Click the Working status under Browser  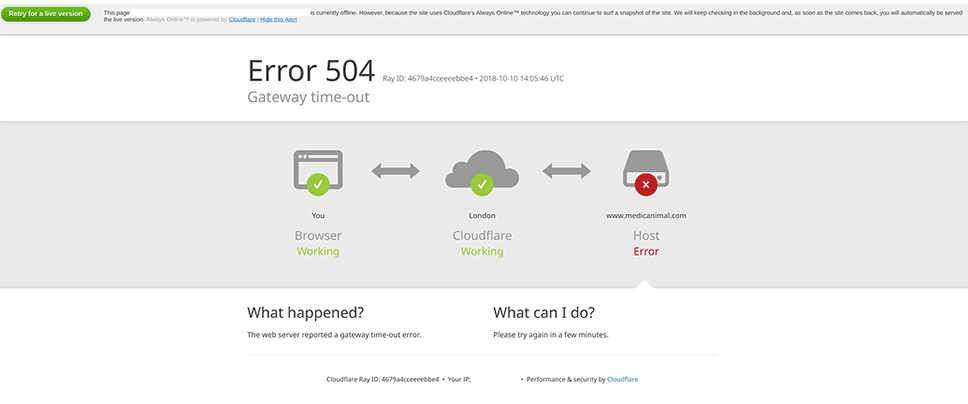(x=318, y=251)
